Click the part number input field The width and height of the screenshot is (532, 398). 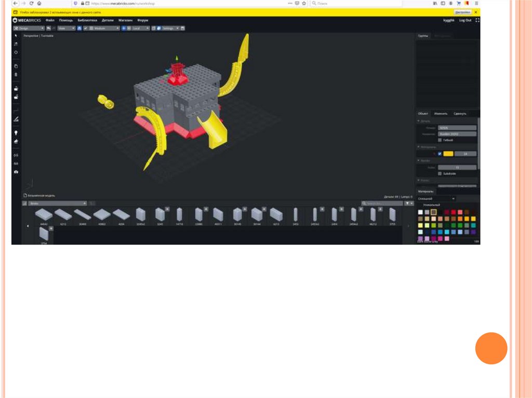click(x=457, y=128)
